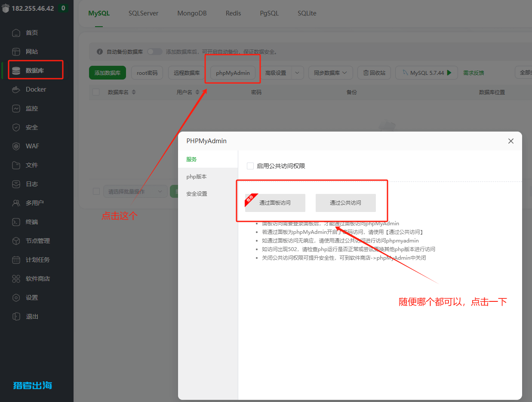Toggle the 自动备份数据库 switch
This screenshot has height=402, width=532.
tap(154, 52)
